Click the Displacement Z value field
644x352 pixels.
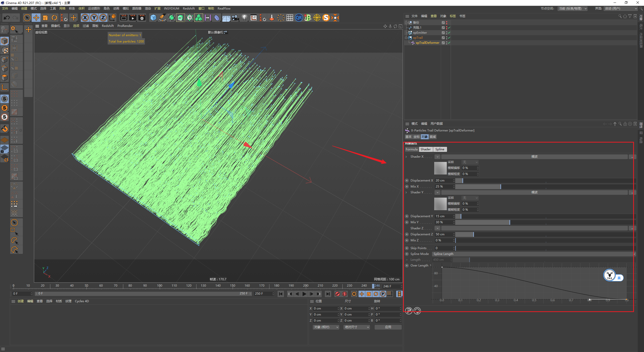[443, 234]
